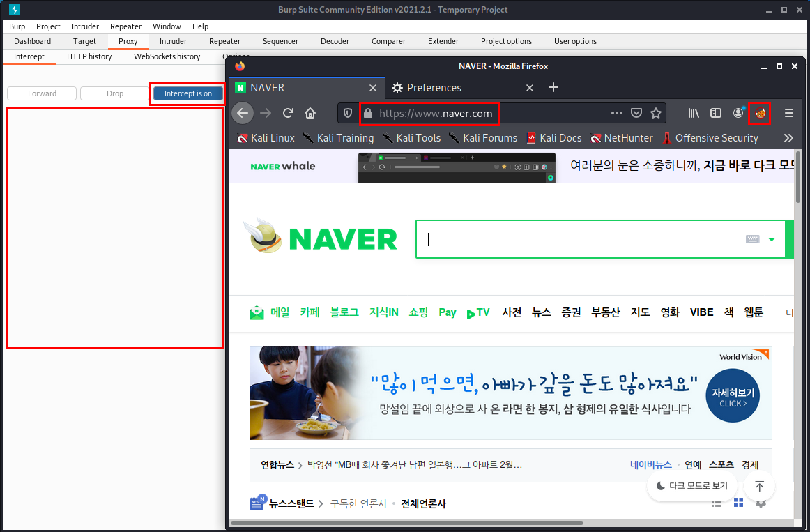Switch to the Sequencer tab
This screenshot has height=532, width=810.
point(280,41)
